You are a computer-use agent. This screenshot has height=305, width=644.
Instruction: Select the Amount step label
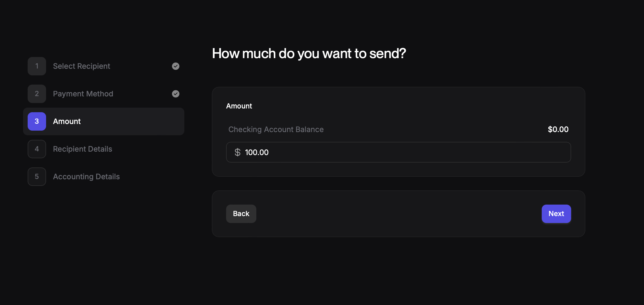[x=67, y=121]
